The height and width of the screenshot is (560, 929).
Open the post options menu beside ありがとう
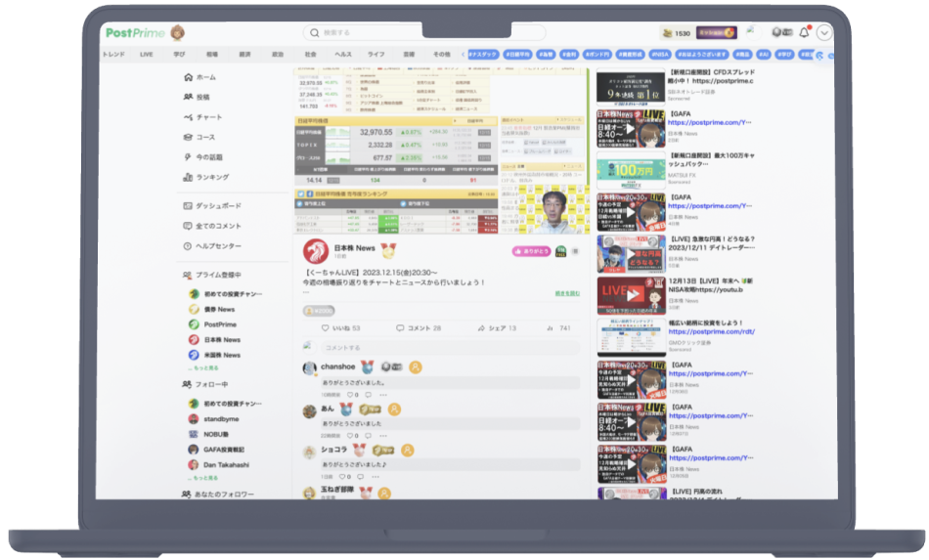pyautogui.click(x=575, y=251)
